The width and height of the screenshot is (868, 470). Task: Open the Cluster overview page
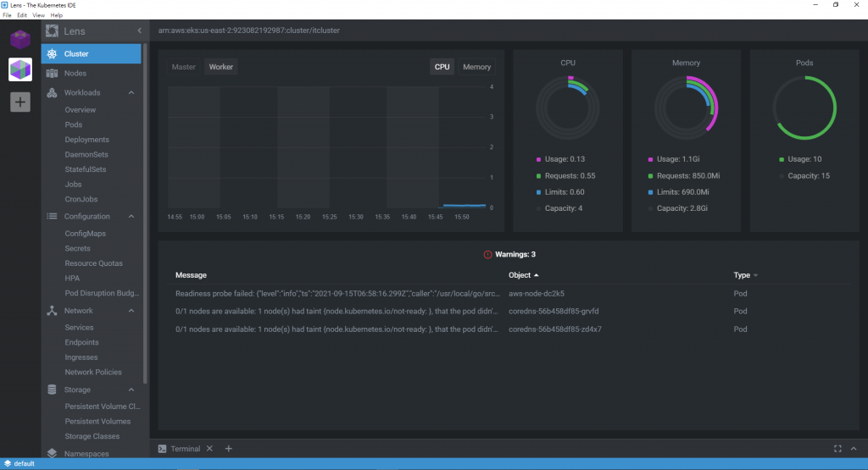[x=92, y=53]
